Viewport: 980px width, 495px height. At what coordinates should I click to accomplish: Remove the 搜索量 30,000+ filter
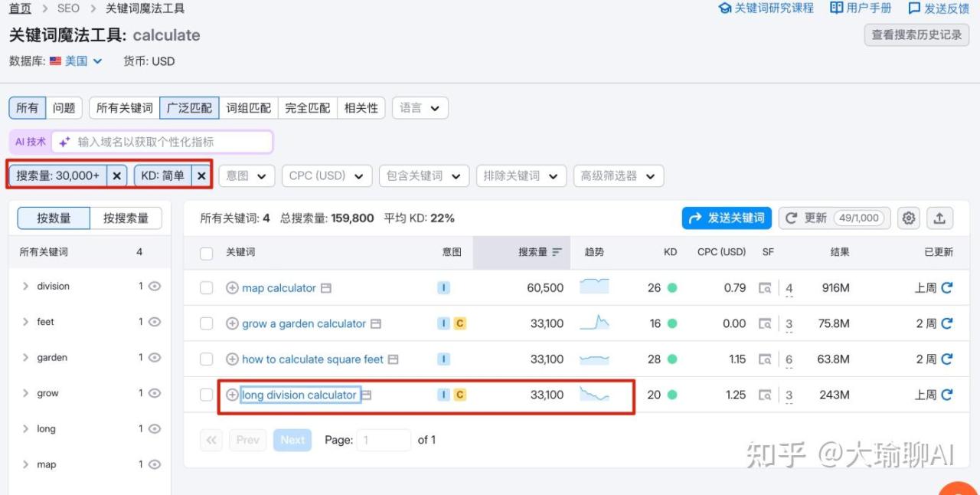tap(116, 175)
